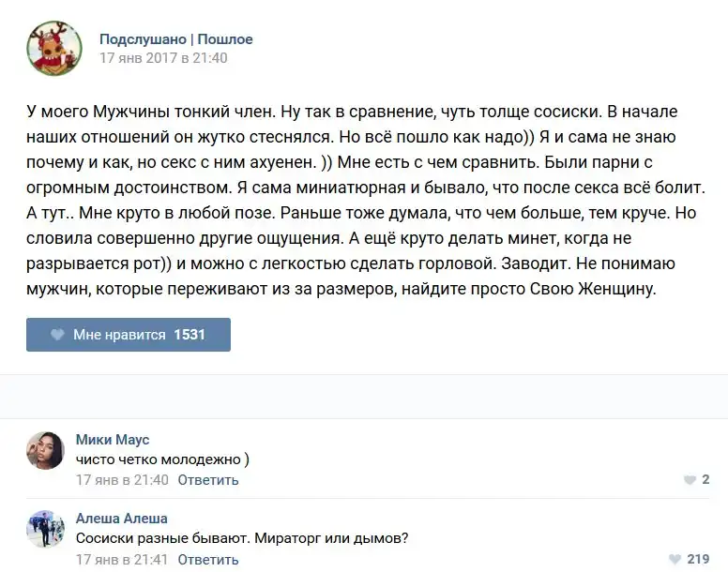The width and height of the screenshot is (728, 572).
Task: Like Алеша Алеша comment via heart icon
Action: coord(675,560)
